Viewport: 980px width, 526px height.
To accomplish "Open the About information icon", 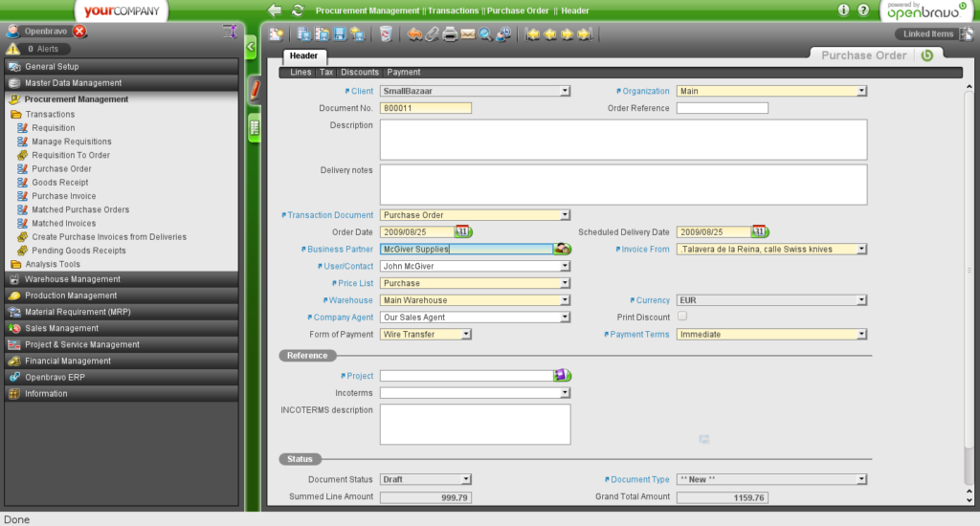I will 844,10.
